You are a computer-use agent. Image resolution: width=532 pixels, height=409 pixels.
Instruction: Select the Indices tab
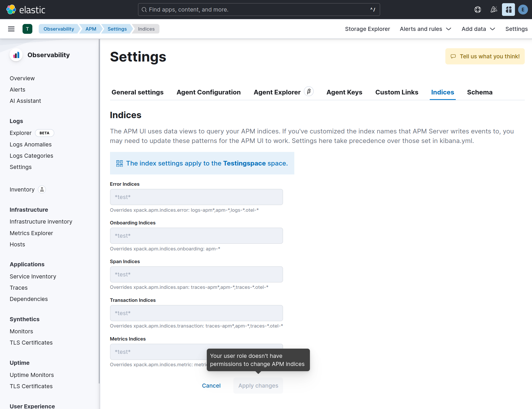[x=442, y=92]
